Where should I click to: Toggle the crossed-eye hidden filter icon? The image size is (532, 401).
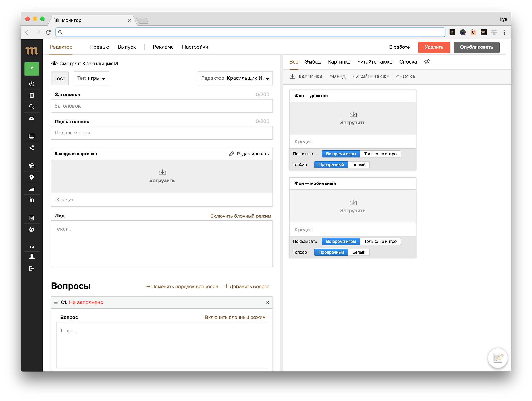coord(427,62)
